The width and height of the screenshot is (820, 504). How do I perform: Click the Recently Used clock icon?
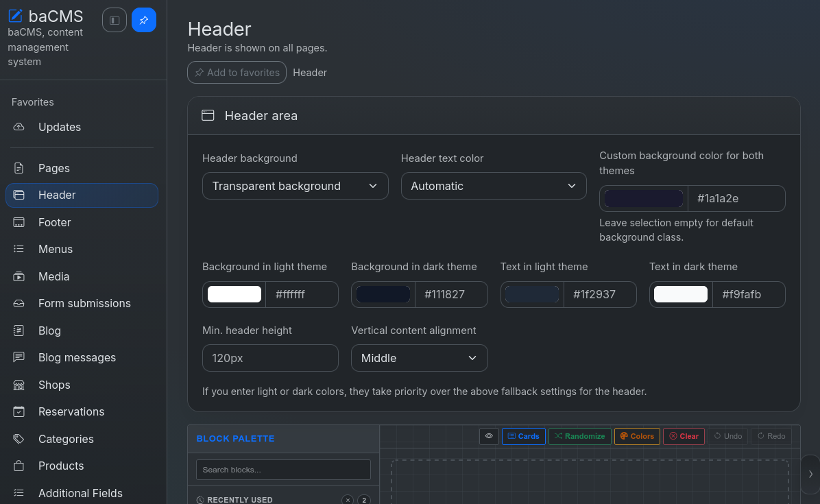200,500
